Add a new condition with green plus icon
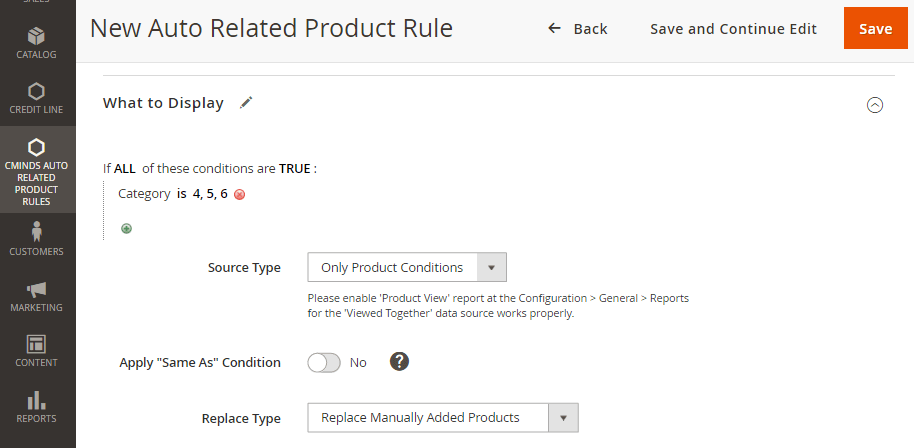Viewport: 914px width, 448px height. pos(126,228)
